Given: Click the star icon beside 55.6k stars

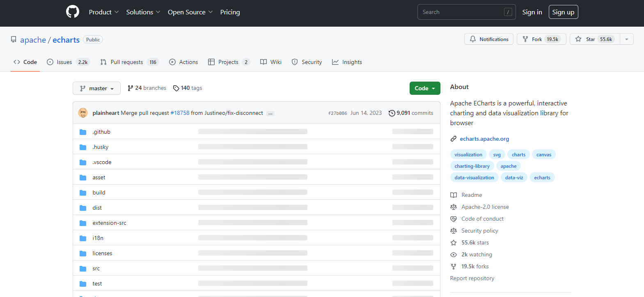Looking at the screenshot, I should [454, 243].
